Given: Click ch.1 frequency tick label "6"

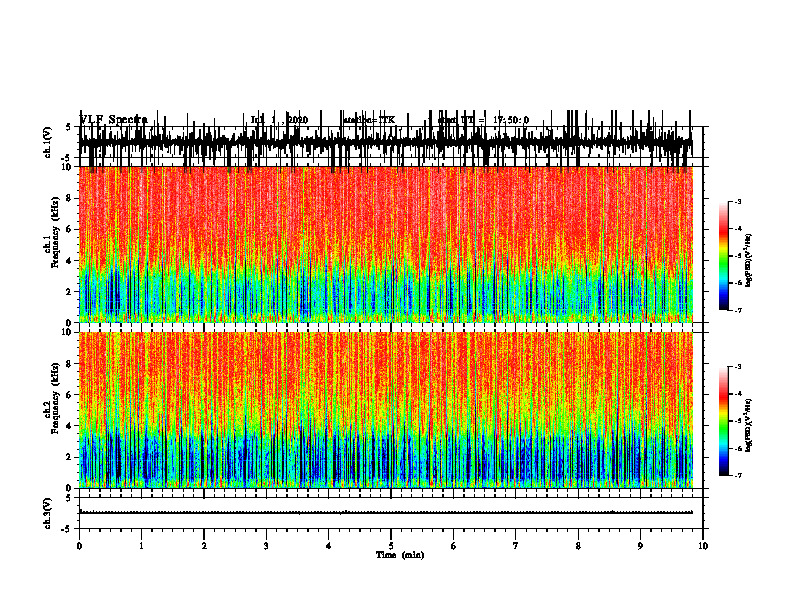Looking at the screenshot, I should [x=70, y=229].
